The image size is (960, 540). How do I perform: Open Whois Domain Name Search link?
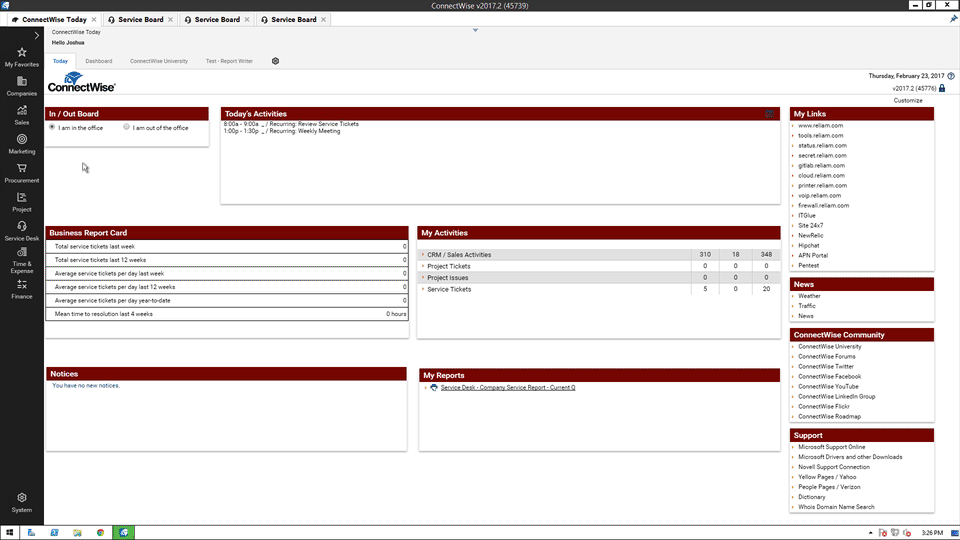[x=836, y=507]
